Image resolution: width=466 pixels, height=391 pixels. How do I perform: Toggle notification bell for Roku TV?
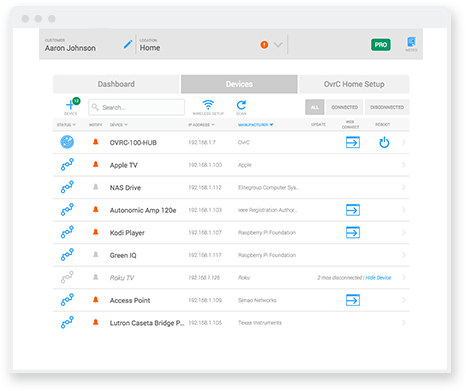point(96,277)
